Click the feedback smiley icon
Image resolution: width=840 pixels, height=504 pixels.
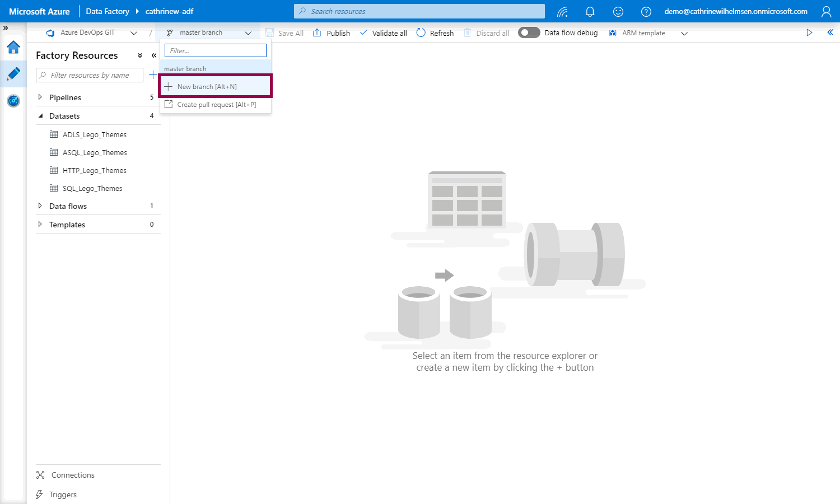[x=618, y=12]
